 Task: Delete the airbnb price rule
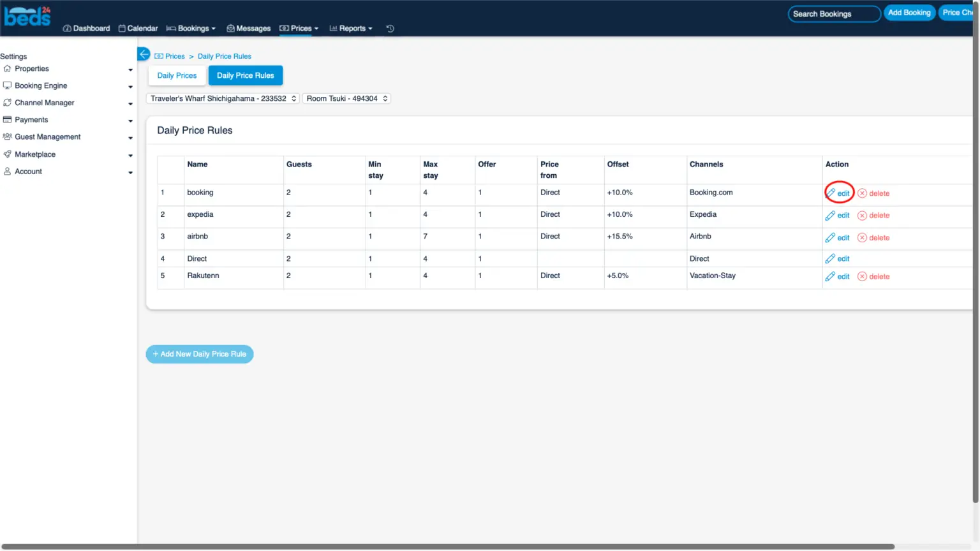pos(873,238)
